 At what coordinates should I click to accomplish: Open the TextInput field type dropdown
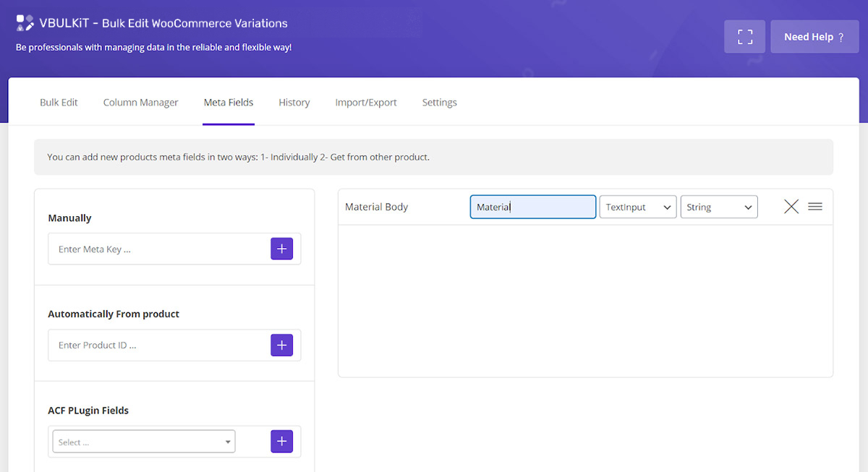coord(637,207)
